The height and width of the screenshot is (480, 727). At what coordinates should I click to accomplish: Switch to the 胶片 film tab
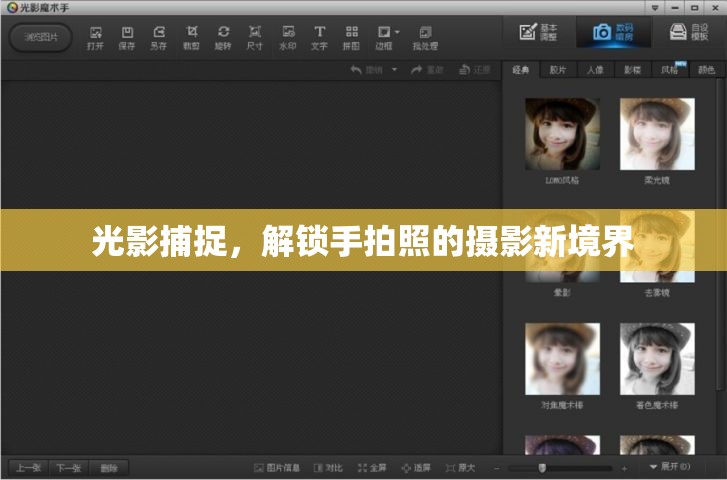(558, 70)
